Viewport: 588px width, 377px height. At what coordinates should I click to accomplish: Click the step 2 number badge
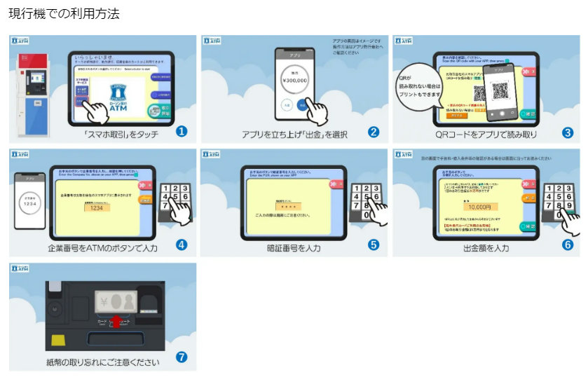pos(374,131)
